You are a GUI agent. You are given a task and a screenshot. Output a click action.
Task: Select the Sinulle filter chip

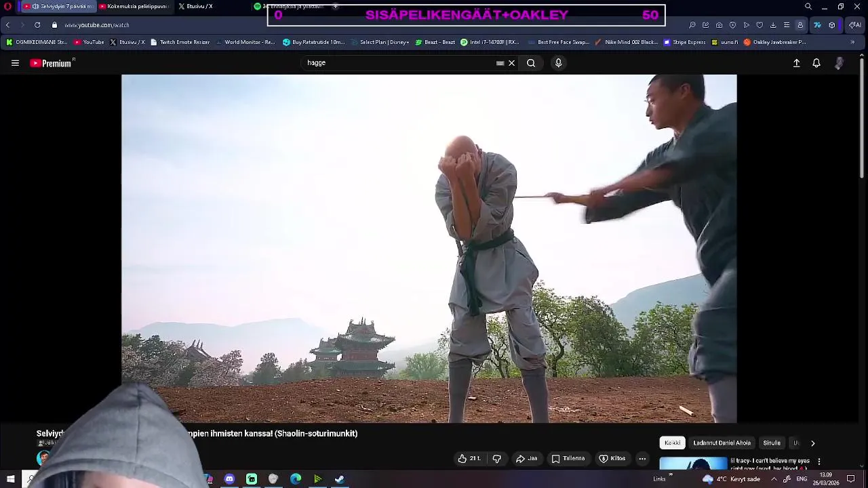pos(772,443)
